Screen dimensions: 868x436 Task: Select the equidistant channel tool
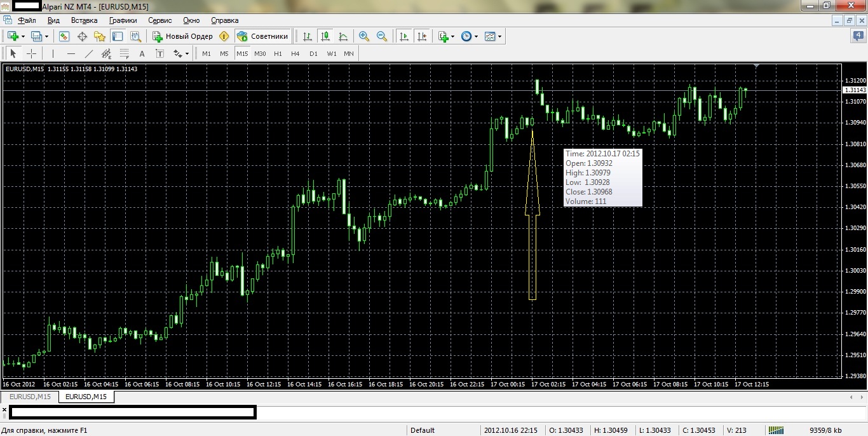tap(107, 53)
